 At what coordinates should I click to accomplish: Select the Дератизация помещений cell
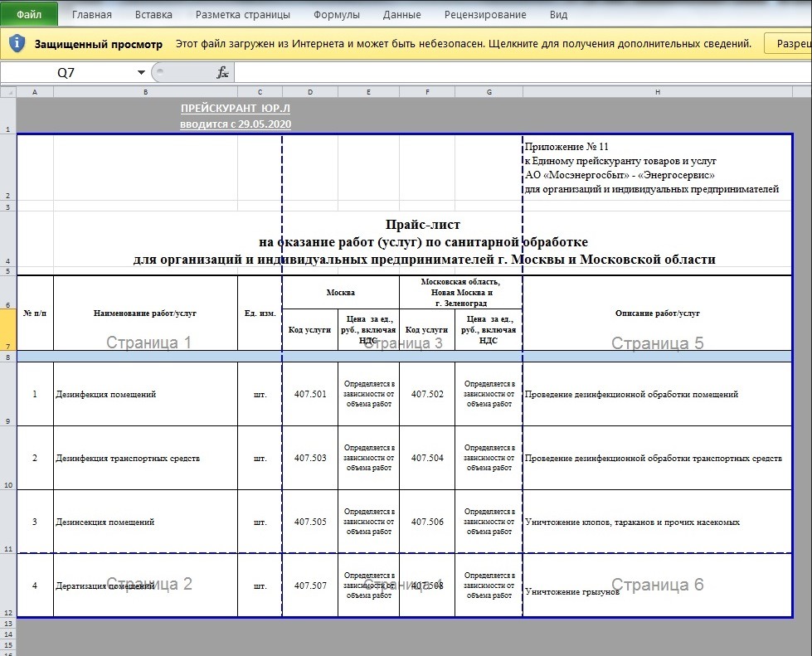[145, 586]
